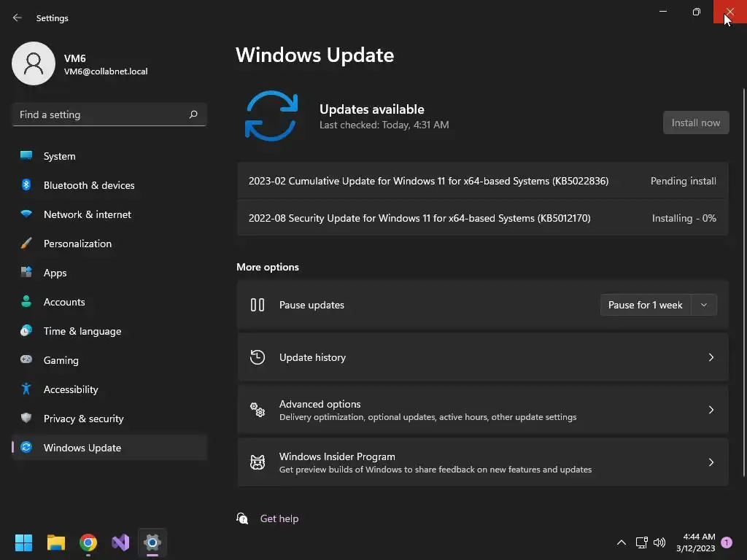Open Network & internet settings
The height and width of the screenshot is (560, 747).
109,214
